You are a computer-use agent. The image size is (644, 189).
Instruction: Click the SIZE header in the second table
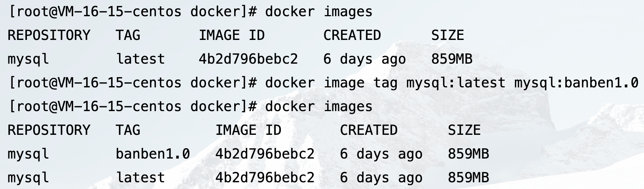(x=464, y=130)
